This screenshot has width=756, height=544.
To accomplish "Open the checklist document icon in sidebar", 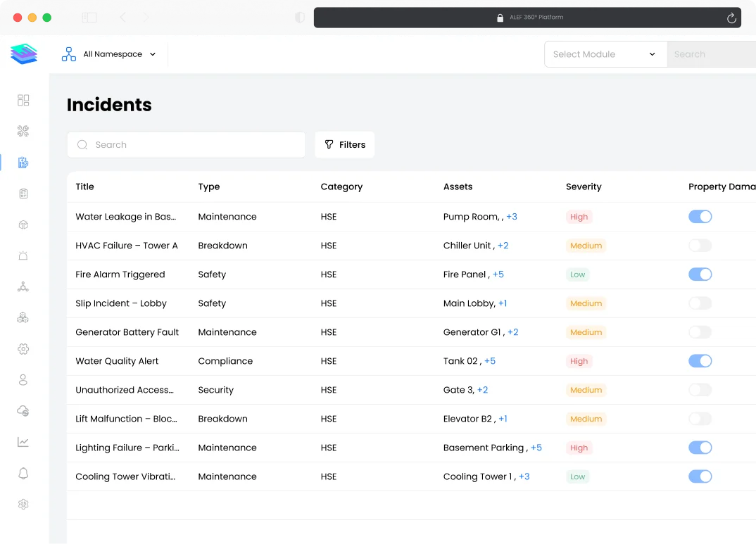I will pos(23,194).
